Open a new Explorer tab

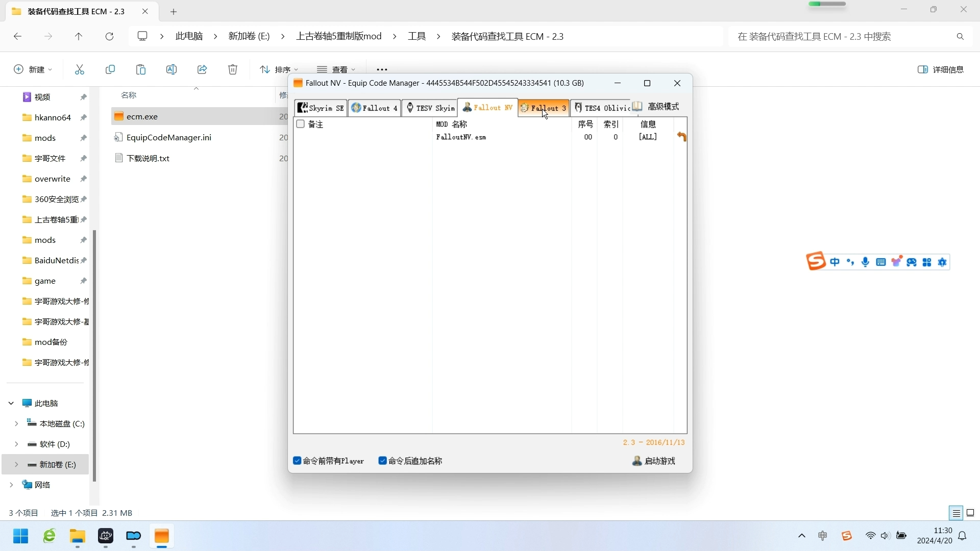click(174, 11)
